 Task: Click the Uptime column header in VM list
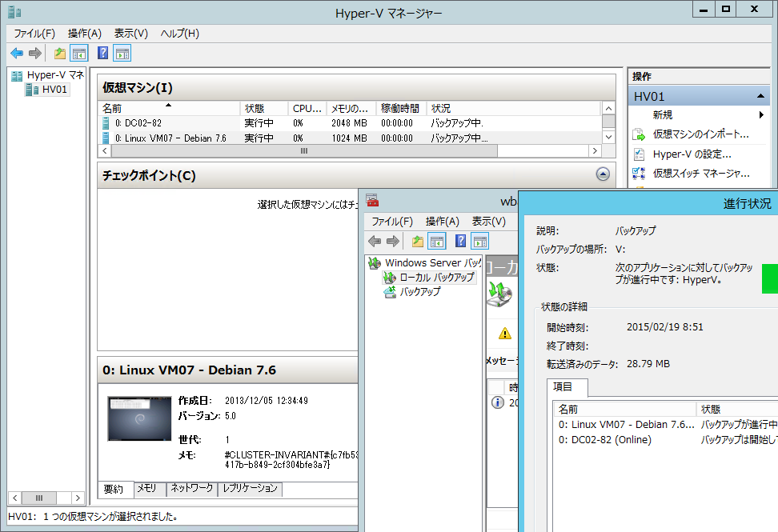tap(401, 108)
